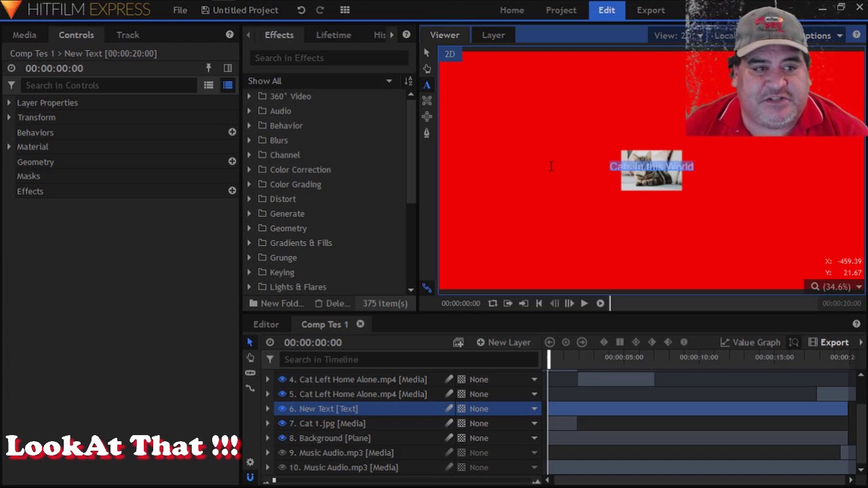The height and width of the screenshot is (488, 868).
Task: Toggle loop playback in Viewer
Action: click(x=493, y=304)
